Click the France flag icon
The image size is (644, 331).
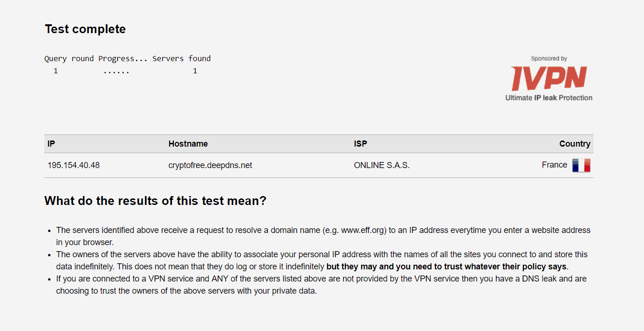tap(581, 165)
